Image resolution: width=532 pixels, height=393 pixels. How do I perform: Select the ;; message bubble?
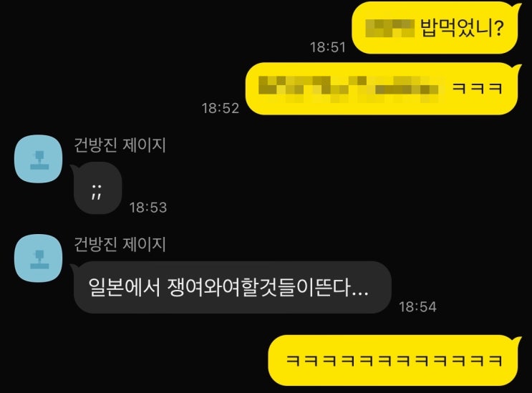pos(97,188)
